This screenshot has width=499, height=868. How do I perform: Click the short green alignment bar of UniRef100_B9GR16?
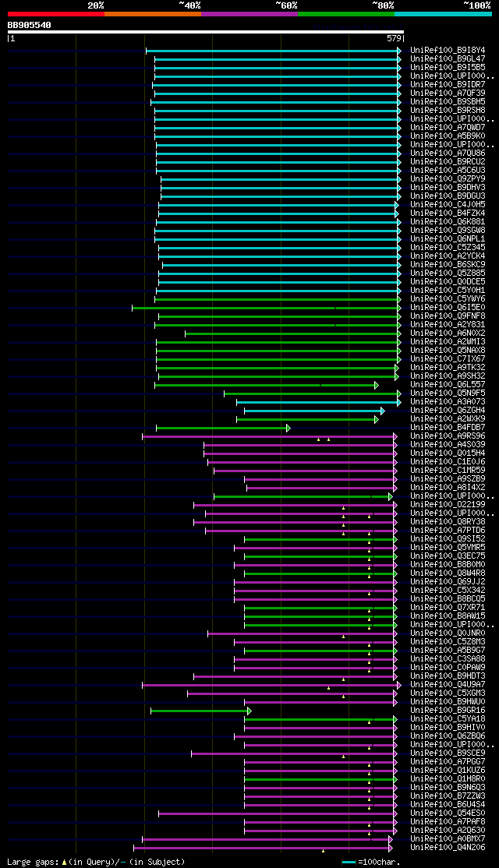point(200,711)
